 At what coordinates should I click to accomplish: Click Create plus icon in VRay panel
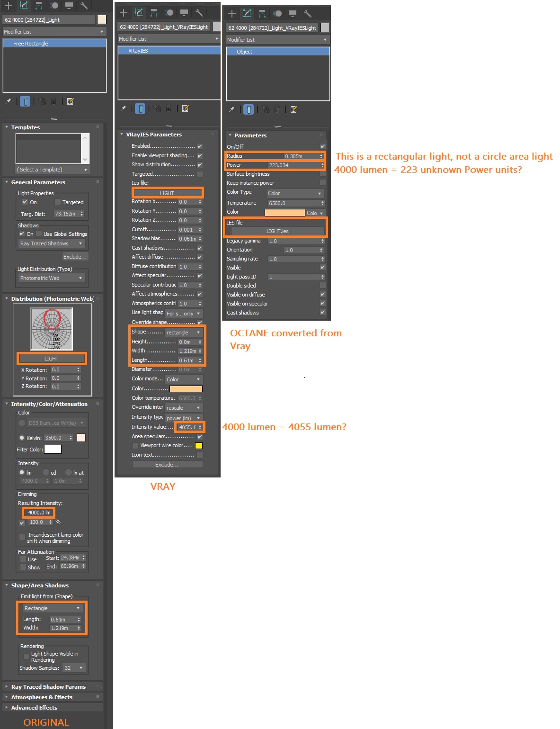[124, 13]
